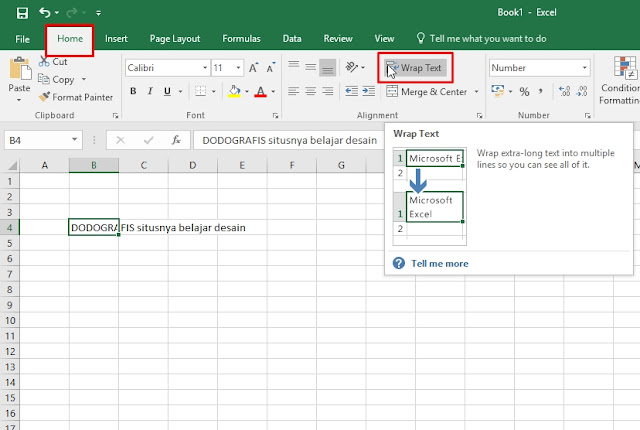640x430 pixels.
Task: Open the Merge & Center options arrow
Action: tap(476, 91)
